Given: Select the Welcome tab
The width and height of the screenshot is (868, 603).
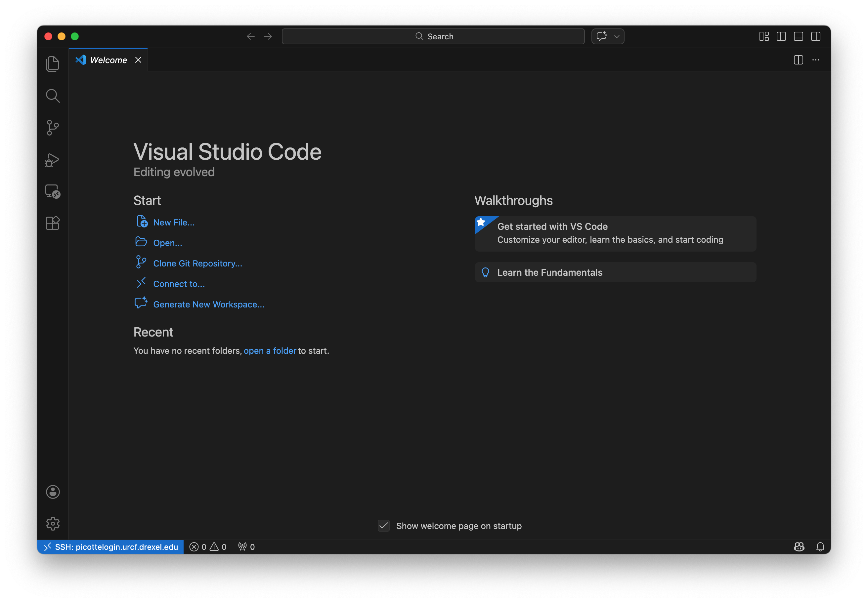Looking at the screenshot, I should click(x=108, y=60).
